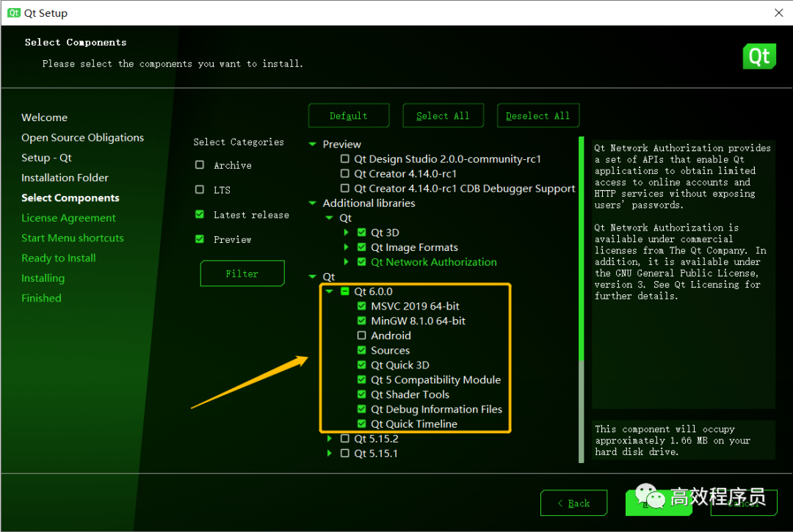Uncheck Qt Image Formats library

tap(361, 247)
